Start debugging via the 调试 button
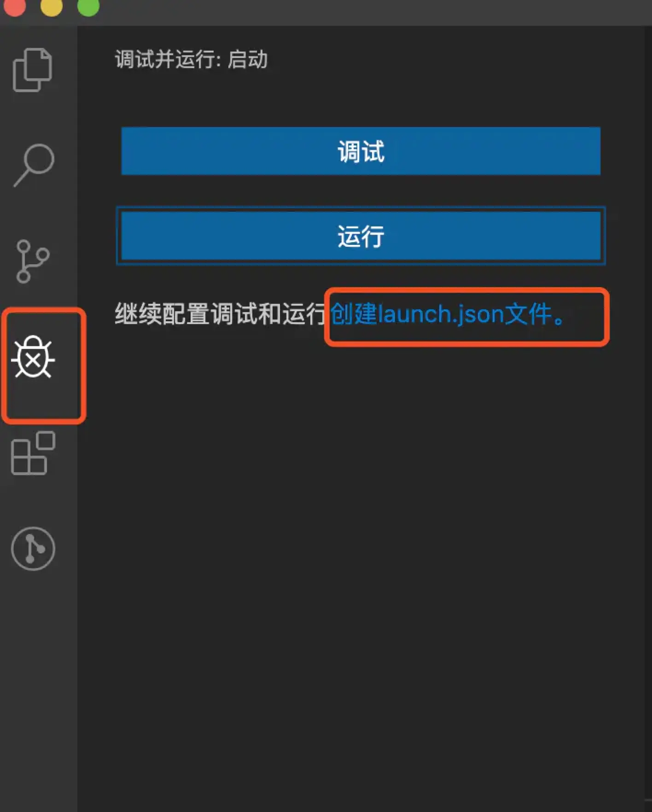The image size is (652, 812). (x=361, y=151)
